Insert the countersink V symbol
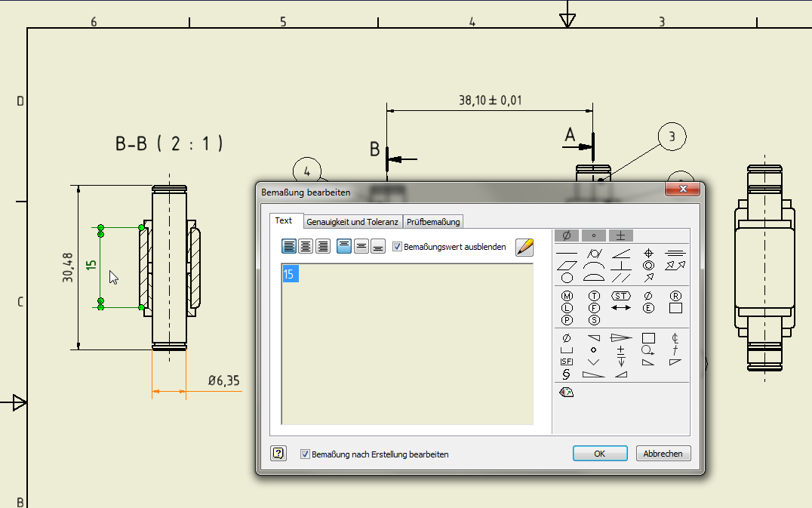 click(593, 362)
